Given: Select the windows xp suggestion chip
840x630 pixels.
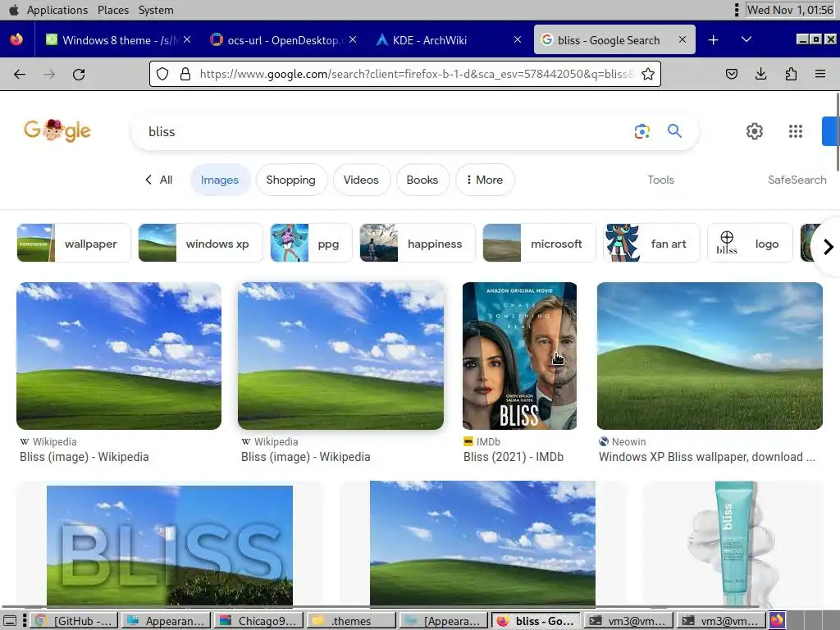Looking at the screenshot, I should 200,243.
